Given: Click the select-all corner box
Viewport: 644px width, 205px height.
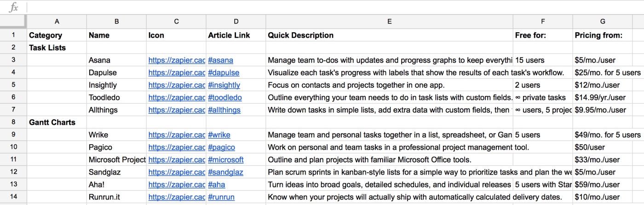Looking at the screenshot, I should click(13, 21).
